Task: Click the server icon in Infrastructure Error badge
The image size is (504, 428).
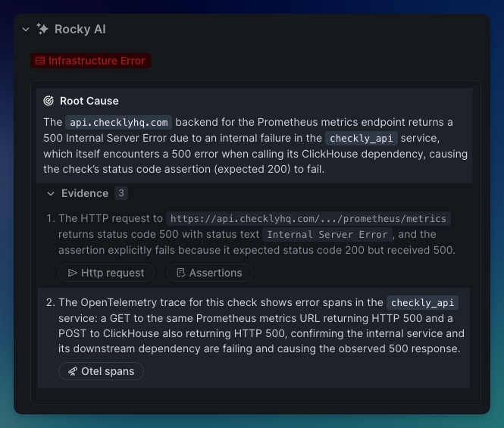Action: tap(40, 61)
